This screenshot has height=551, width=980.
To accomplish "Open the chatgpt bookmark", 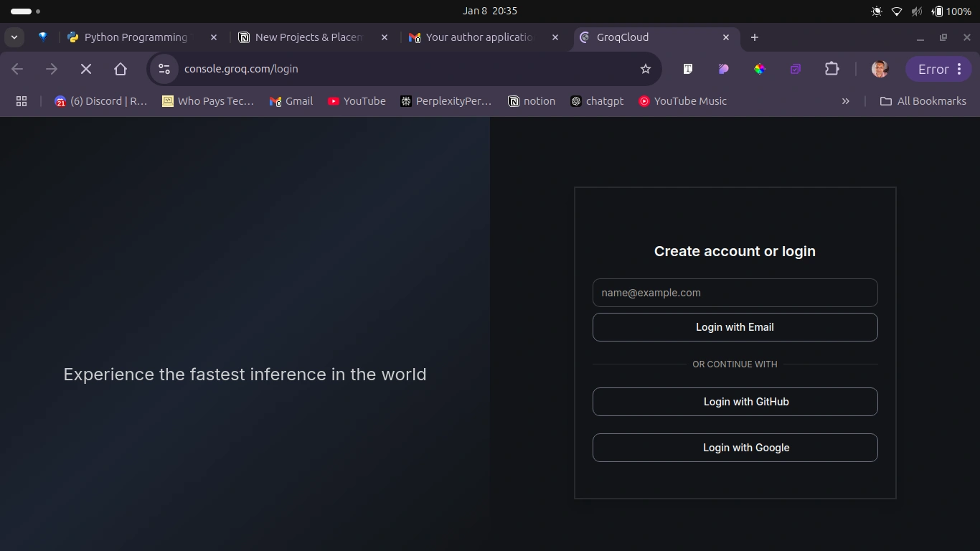I will point(597,101).
